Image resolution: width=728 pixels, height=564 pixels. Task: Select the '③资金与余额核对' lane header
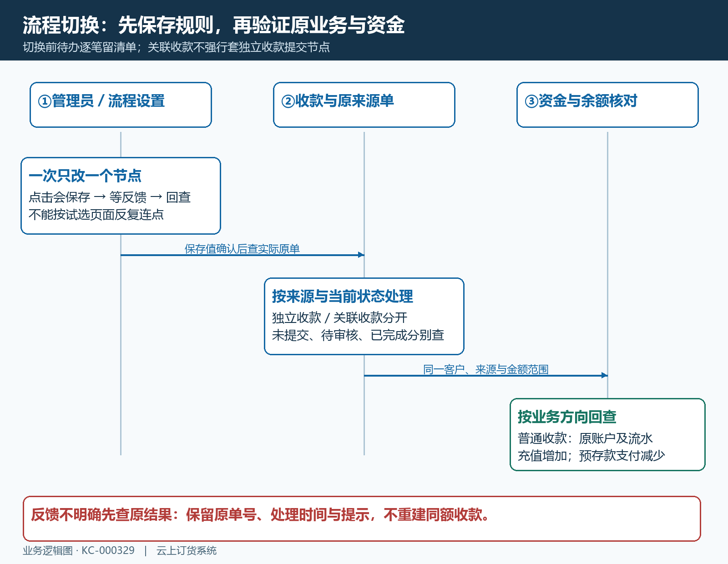607,105
